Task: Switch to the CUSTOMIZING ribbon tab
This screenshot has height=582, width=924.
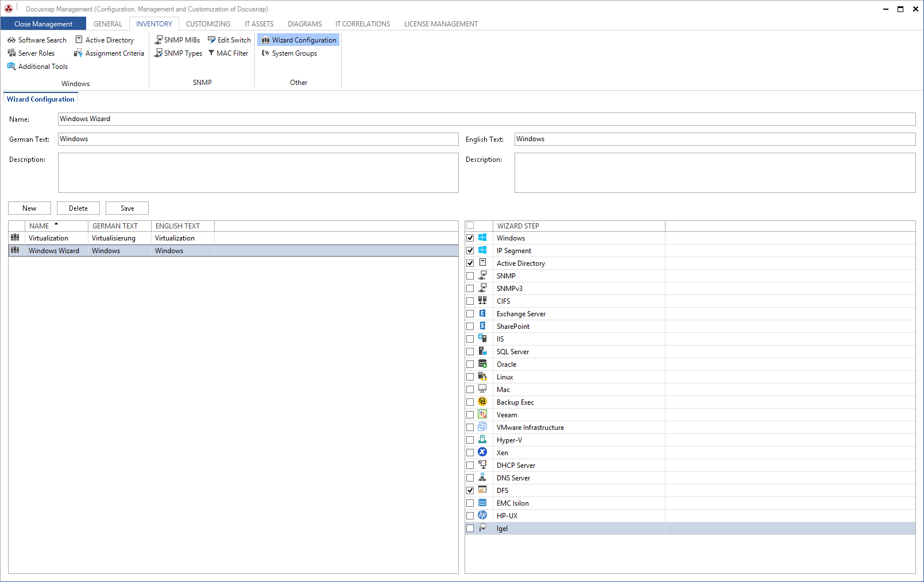Action: click(x=208, y=24)
